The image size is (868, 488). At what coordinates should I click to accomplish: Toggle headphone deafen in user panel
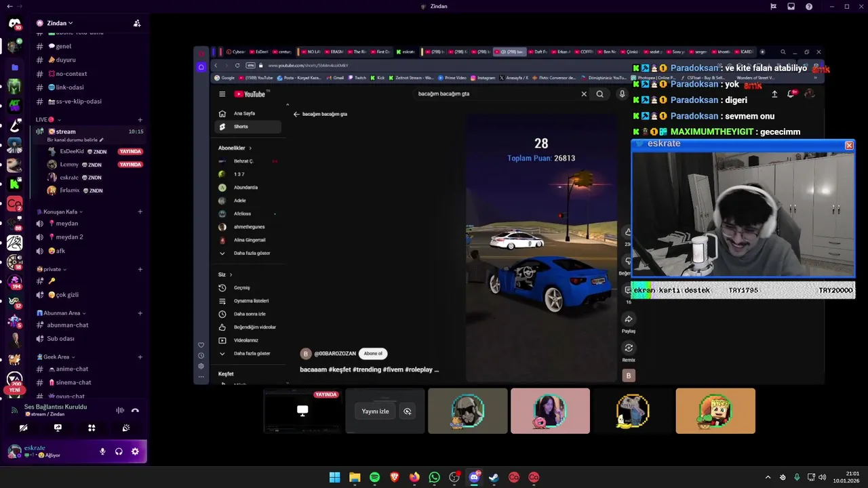[x=119, y=451]
